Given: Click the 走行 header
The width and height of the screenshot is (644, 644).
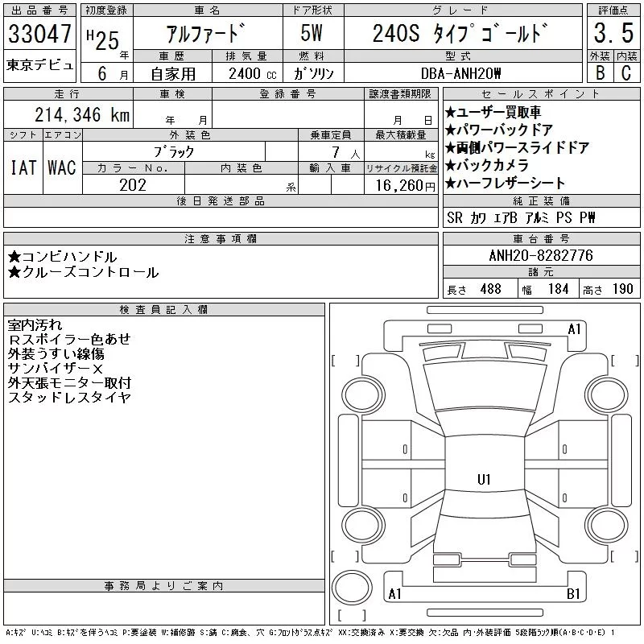Looking at the screenshot, I should click(68, 94).
